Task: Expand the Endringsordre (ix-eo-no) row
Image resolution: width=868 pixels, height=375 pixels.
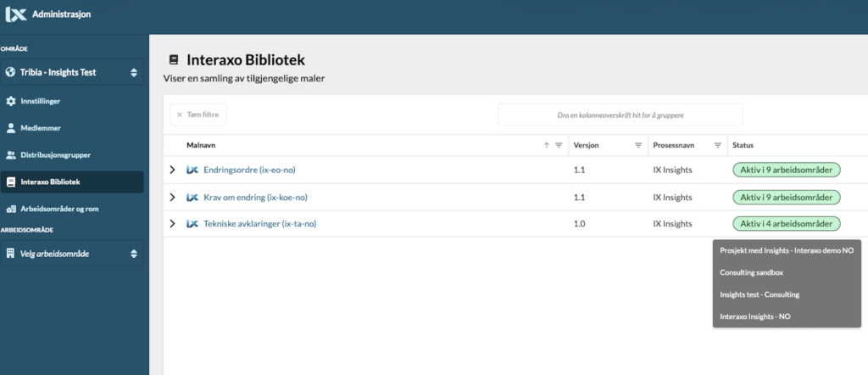Action: 173,170
